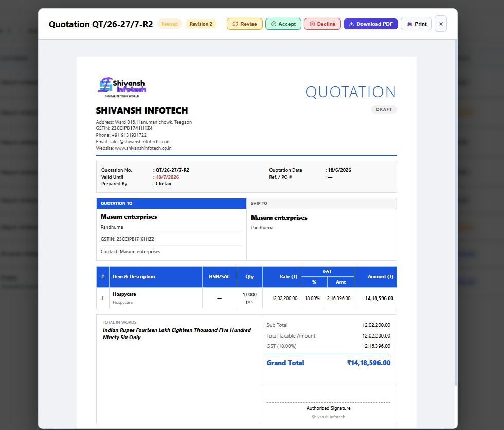Click the Revise button
504x430 pixels.
245,24
